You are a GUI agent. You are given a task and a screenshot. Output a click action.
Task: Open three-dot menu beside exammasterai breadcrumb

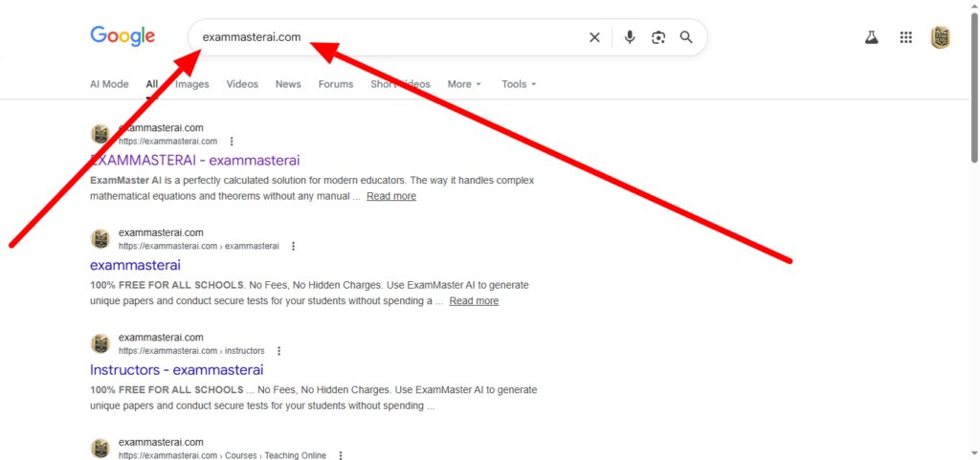tap(293, 246)
